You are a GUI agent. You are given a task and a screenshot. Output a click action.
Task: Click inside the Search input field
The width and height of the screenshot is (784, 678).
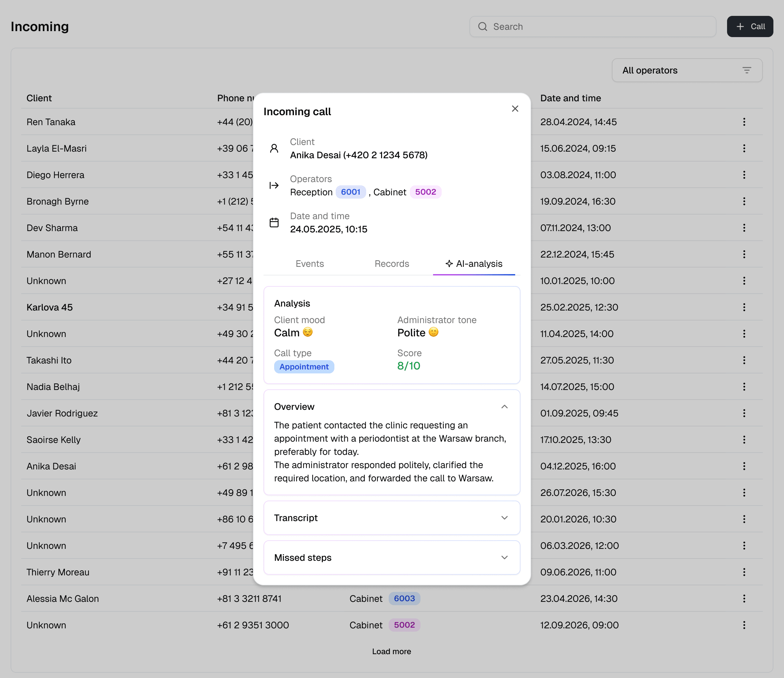pyautogui.click(x=567, y=26)
